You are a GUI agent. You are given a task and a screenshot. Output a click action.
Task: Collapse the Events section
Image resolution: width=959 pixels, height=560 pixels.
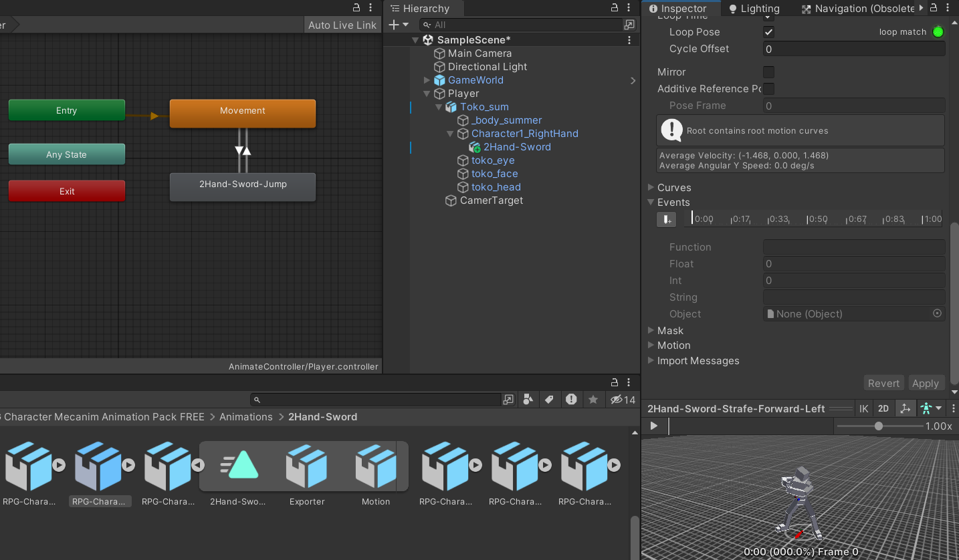click(651, 202)
